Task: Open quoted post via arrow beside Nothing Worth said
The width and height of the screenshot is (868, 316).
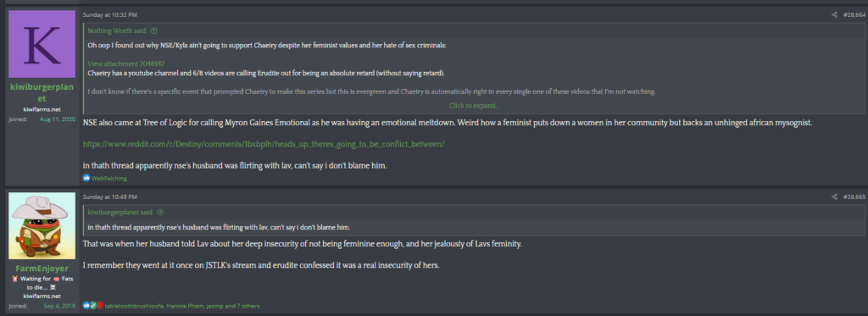Action: tap(154, 31)
